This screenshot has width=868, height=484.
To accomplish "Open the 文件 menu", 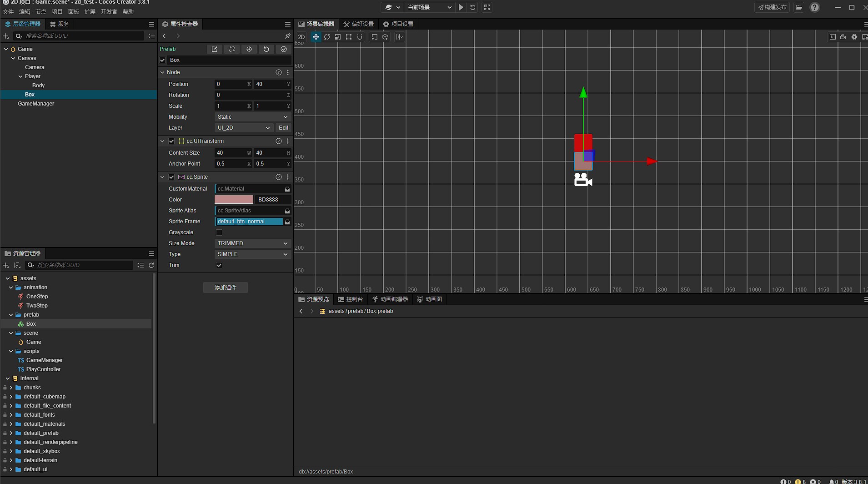I will (x=8, y=12).
